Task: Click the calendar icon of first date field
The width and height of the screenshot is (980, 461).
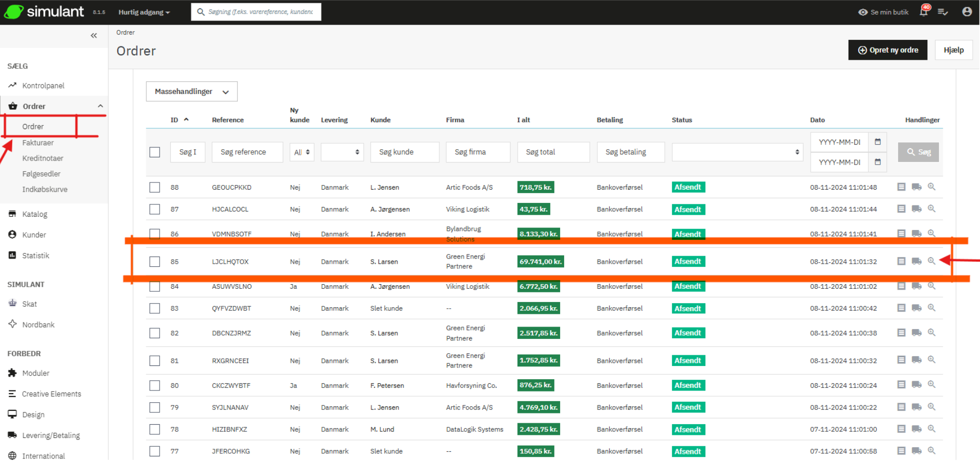Action: click(x=878, y=142)
